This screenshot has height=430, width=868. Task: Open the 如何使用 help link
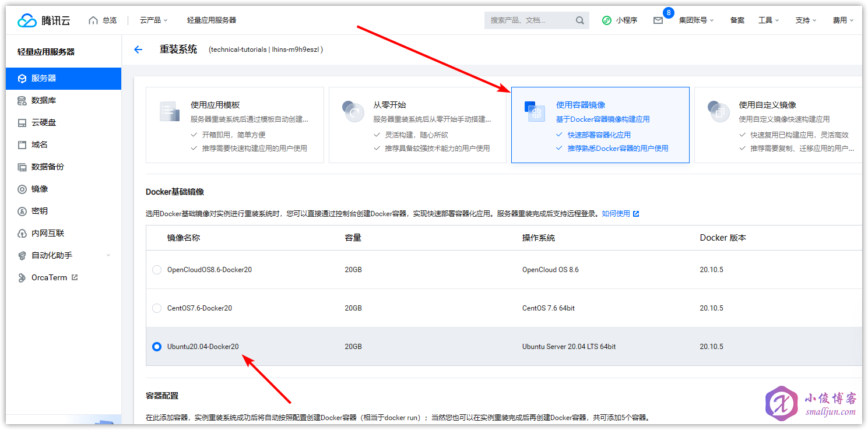tap(615, 213)
